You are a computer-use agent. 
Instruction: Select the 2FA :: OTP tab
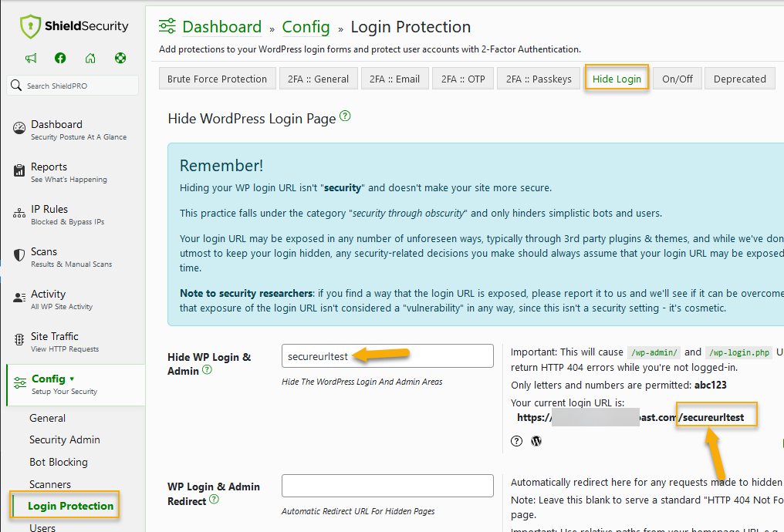[463, 79]
